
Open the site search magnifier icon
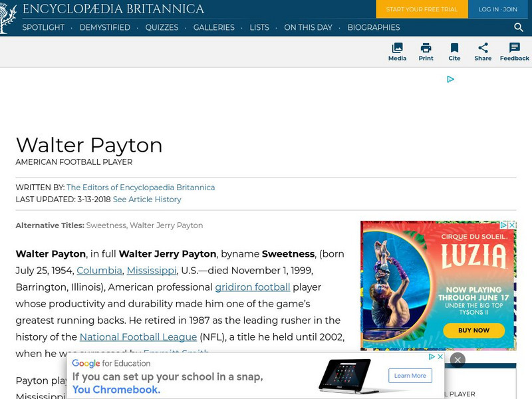click(x=518, y=28)
